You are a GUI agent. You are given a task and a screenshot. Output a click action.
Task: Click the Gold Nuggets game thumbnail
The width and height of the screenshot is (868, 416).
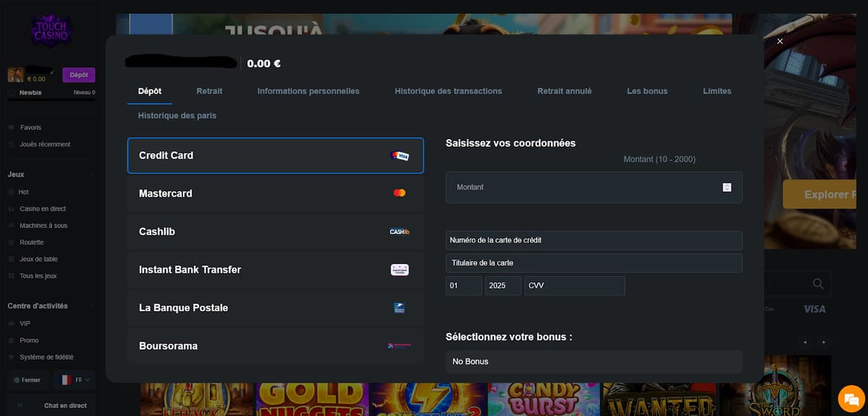312,399
